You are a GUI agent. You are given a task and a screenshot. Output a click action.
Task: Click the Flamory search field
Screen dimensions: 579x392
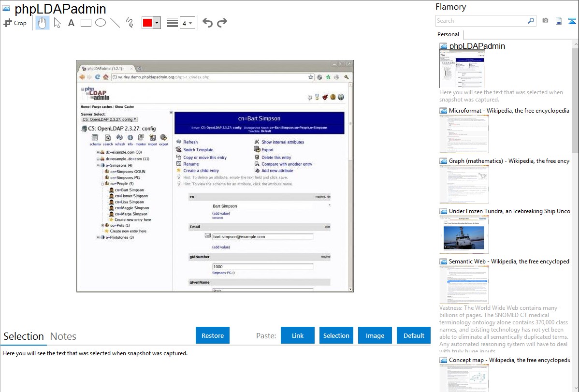pyautogui.click(x=481, y=21)
